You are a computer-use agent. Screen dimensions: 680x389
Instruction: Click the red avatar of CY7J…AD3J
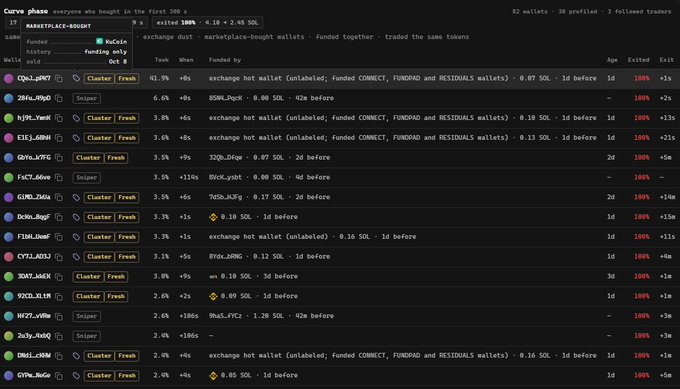pos(9,257)
